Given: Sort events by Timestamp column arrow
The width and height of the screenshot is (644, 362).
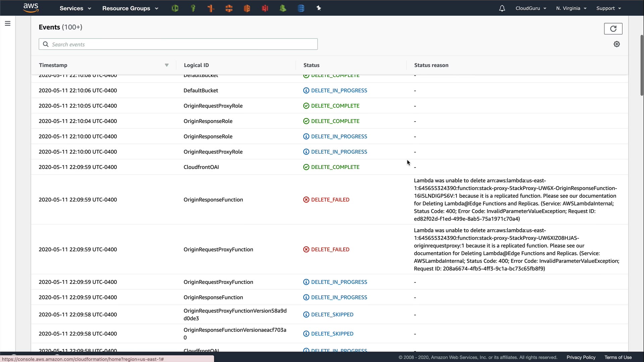Looking at the screenshot, I should coord(167,65).
